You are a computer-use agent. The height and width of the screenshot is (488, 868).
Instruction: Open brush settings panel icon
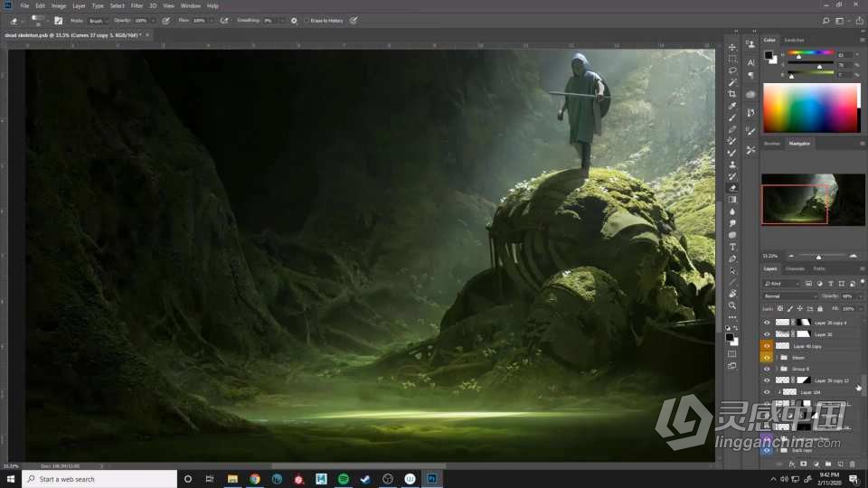coord(58,21)
